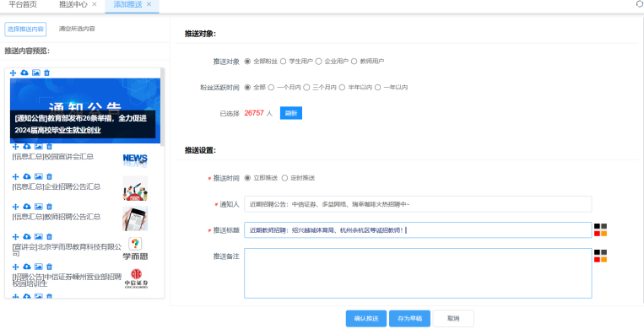Pick red swatch beside 推送标题 field
644x329 pixels.
(597, 234)
